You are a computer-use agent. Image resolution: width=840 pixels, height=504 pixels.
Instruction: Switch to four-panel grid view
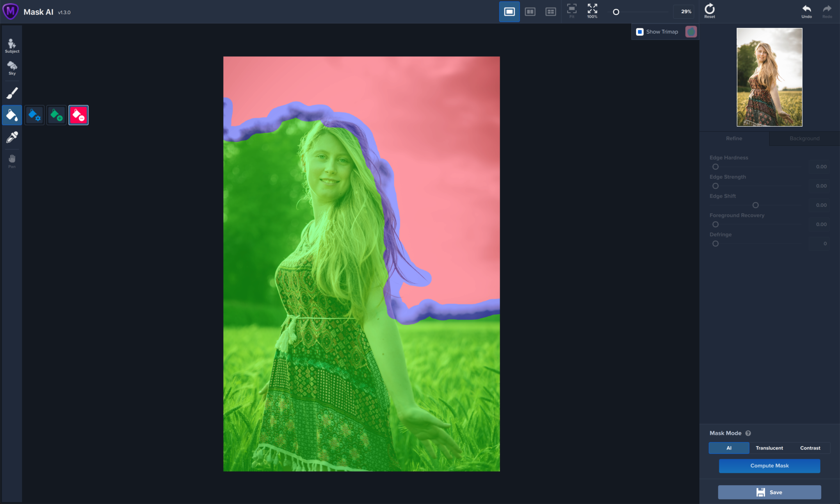(550, 12)
